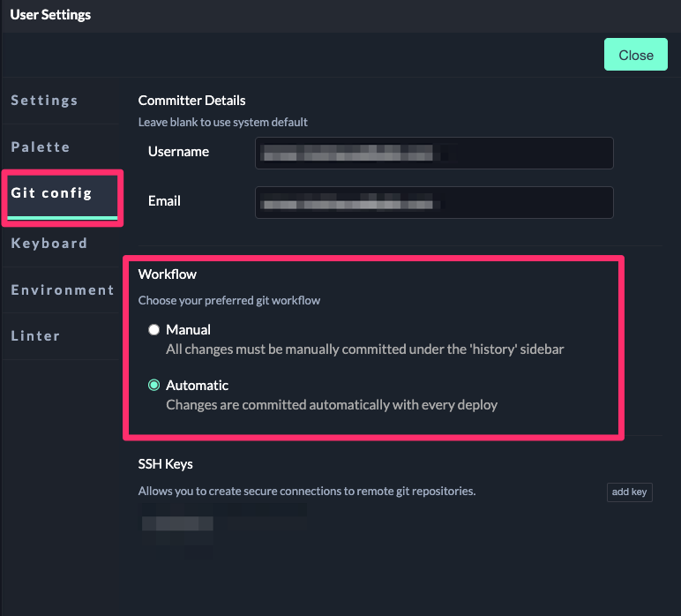Click the 'Workflow' heading
The width and height of the screenshot is (681, 616).
point(168,274)
